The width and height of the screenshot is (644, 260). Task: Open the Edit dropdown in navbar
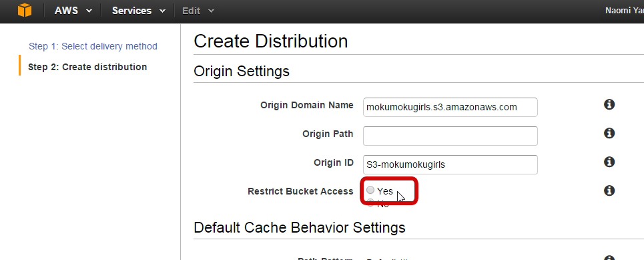point(198,11)
